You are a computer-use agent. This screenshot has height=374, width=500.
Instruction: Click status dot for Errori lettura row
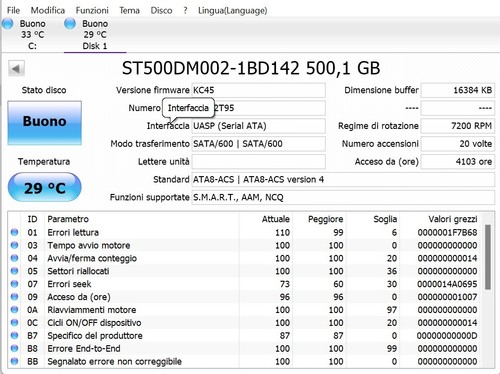point(14,232)
